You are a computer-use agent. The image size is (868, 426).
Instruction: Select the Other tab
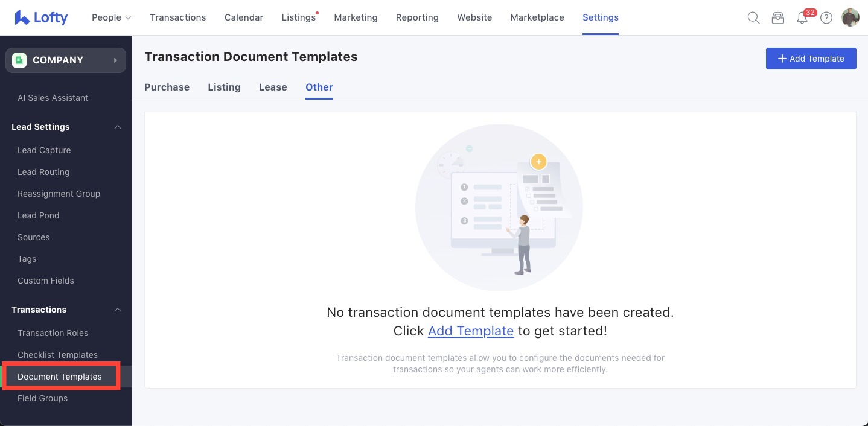319,87
